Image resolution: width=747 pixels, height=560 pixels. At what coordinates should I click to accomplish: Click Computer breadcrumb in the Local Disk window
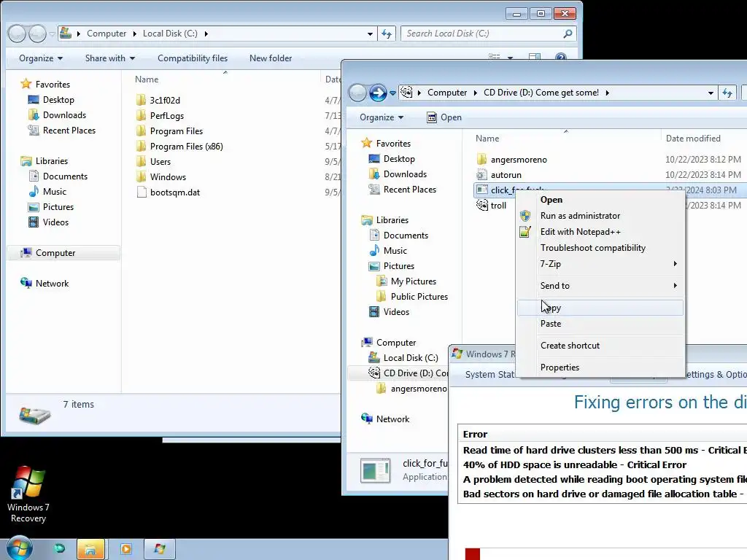[x=107, y=34]
